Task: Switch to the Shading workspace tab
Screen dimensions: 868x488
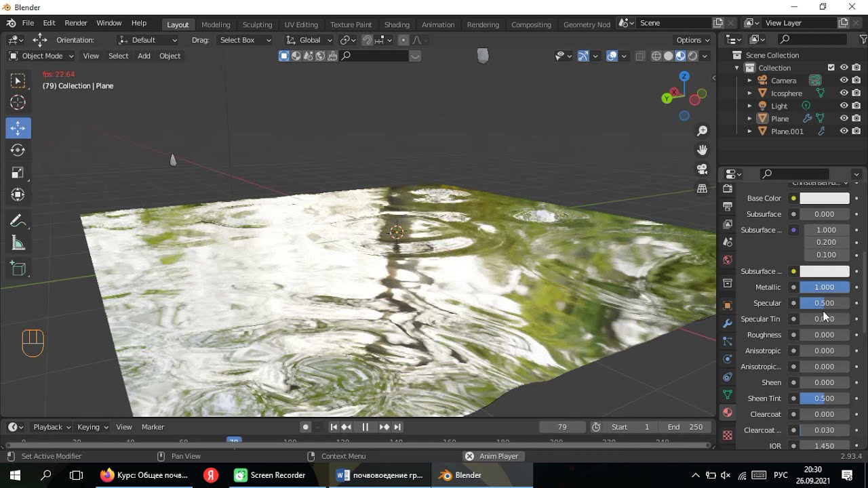Action: tap(397, 24)
